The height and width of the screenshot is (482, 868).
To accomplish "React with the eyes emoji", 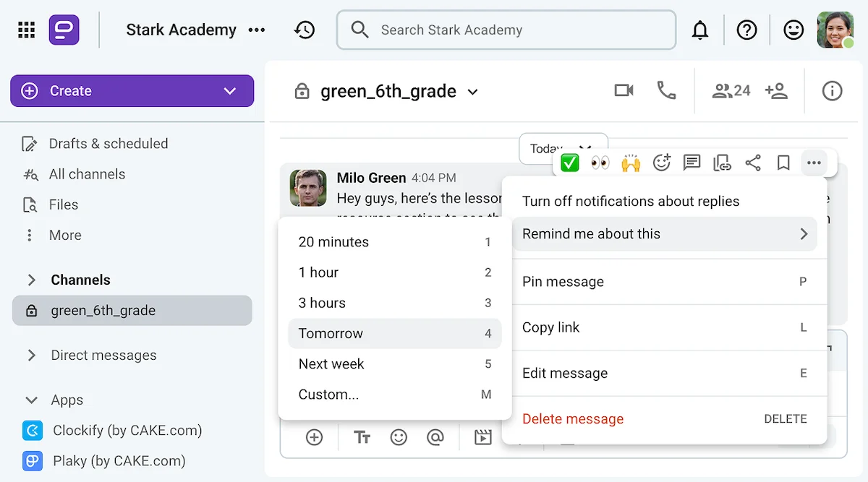I will coord(600,163).
